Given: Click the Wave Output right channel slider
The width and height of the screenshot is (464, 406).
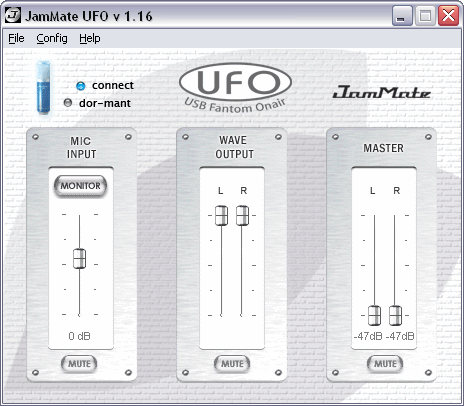Looking at the screenshot, I should (x=242, y=216).
